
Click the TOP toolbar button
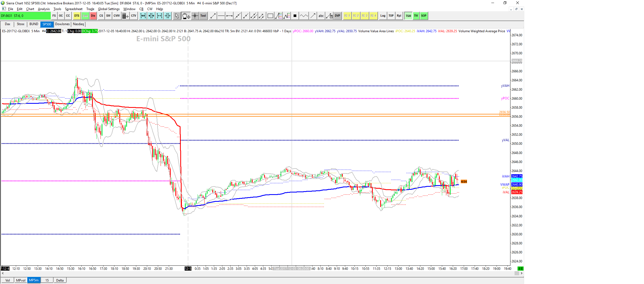click(391, 16)
